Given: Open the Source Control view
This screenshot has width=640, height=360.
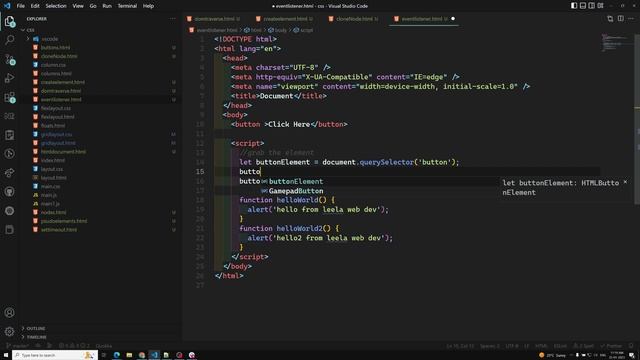Looking at the screenshot, I should [x=9, y=59].
